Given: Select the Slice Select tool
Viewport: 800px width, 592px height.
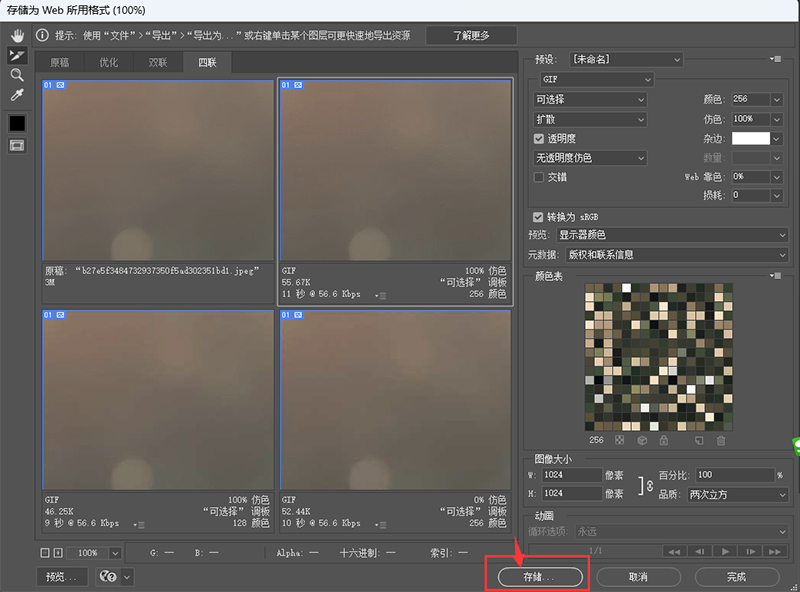Looking at the screenshot, I should click(17, 55).
